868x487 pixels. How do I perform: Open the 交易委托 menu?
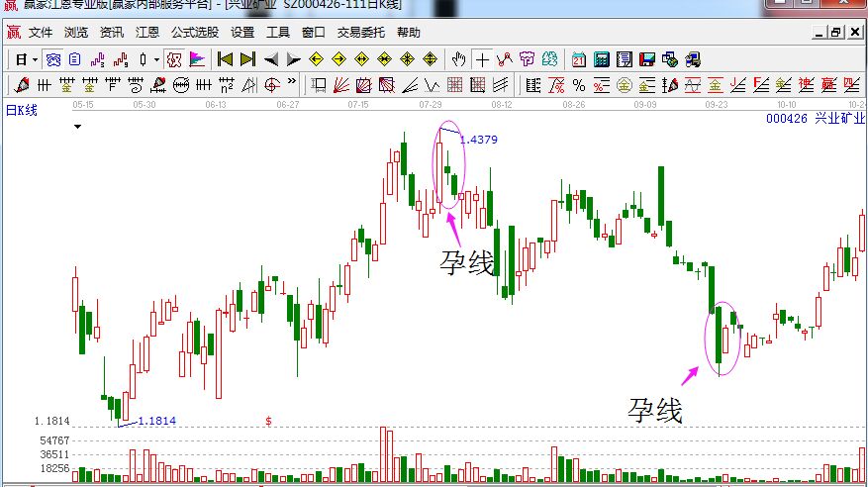point(361,32)
